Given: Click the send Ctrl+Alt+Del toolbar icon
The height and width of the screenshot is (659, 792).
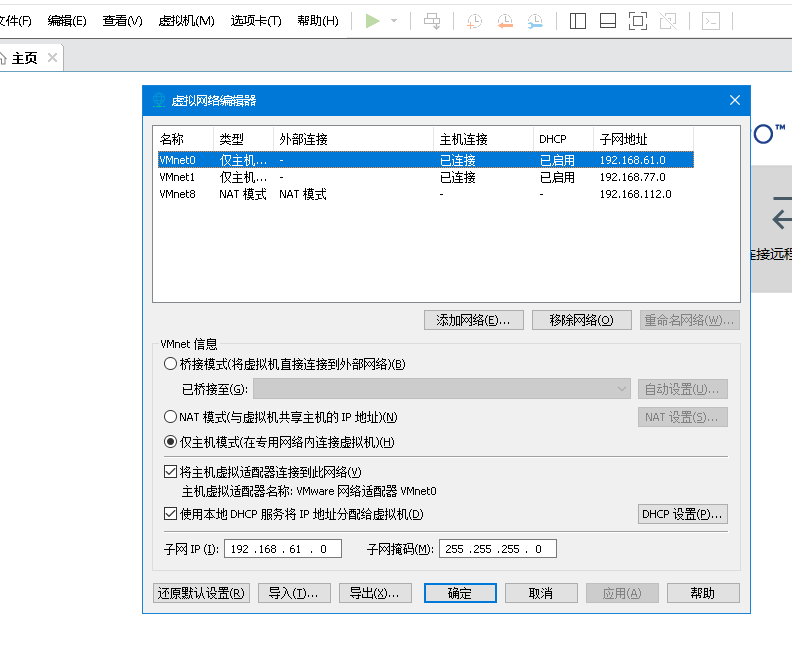Looking at the screenshot, I should pyautogui.click(x=432, y=21).
